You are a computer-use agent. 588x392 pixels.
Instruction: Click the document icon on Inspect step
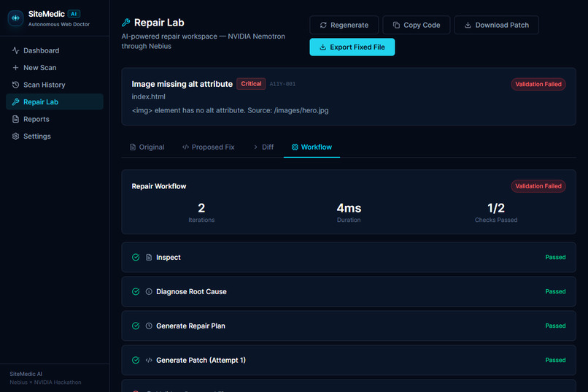pos(149,257)
